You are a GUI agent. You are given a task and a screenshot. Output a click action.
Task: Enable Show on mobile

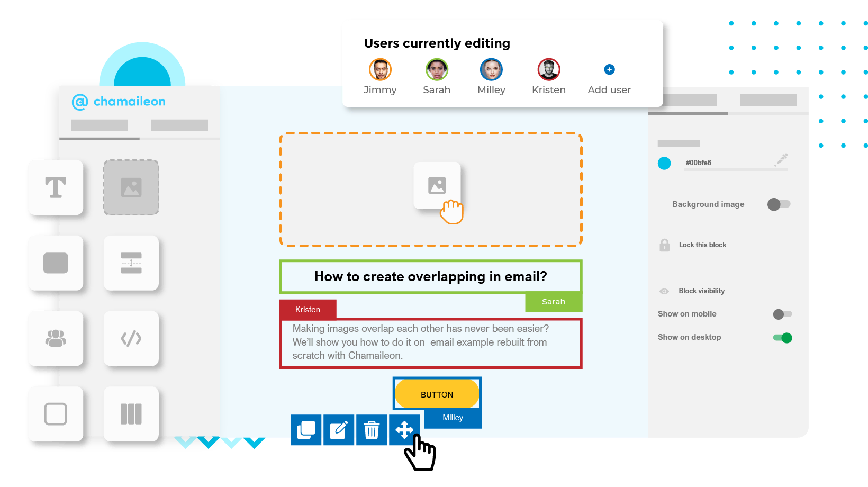pos(782,314)
